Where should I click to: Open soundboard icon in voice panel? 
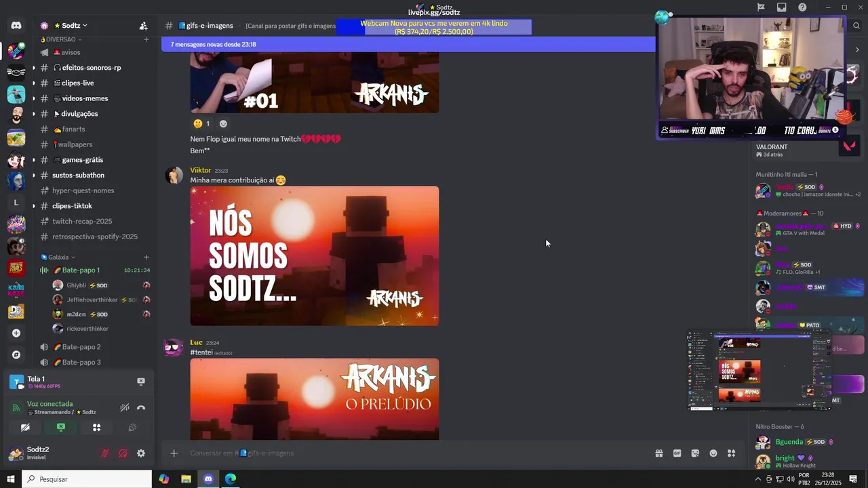[x=132, y=428]
